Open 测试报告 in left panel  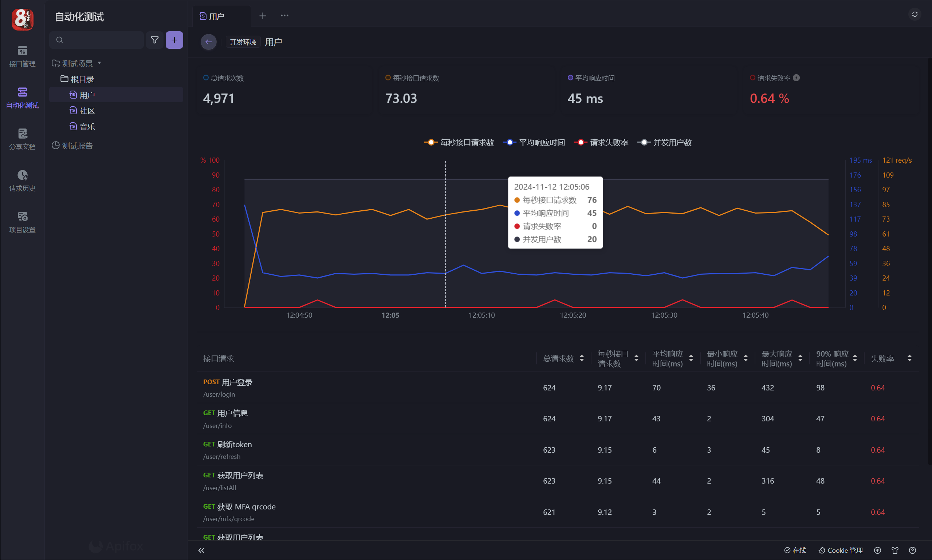pos(77,146)
